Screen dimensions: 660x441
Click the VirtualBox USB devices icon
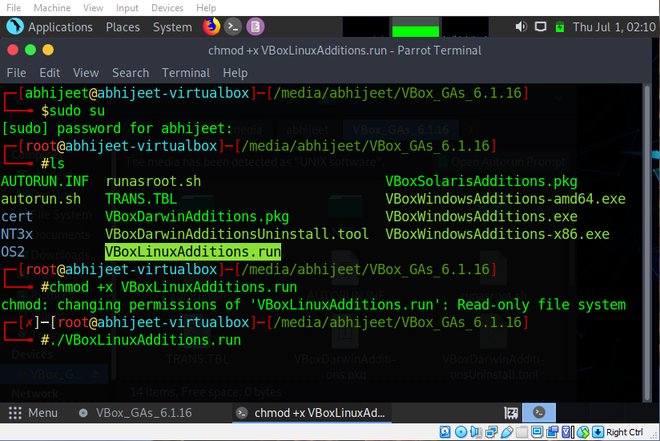pyautogui.click(x=507, y=432)
